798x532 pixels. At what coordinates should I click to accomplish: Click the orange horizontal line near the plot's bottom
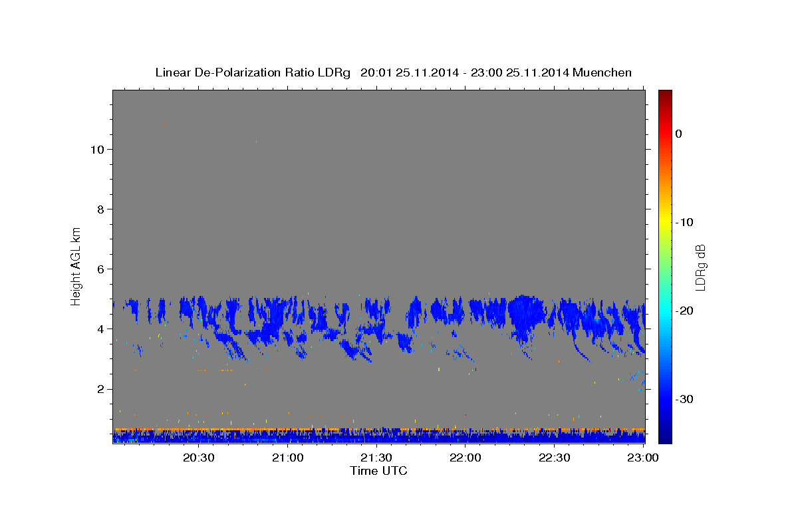click(x=378, y=429)
